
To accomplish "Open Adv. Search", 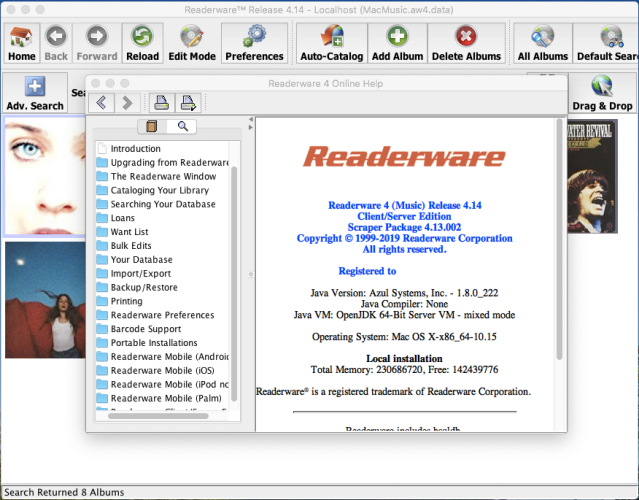I will tap(35, 93).
